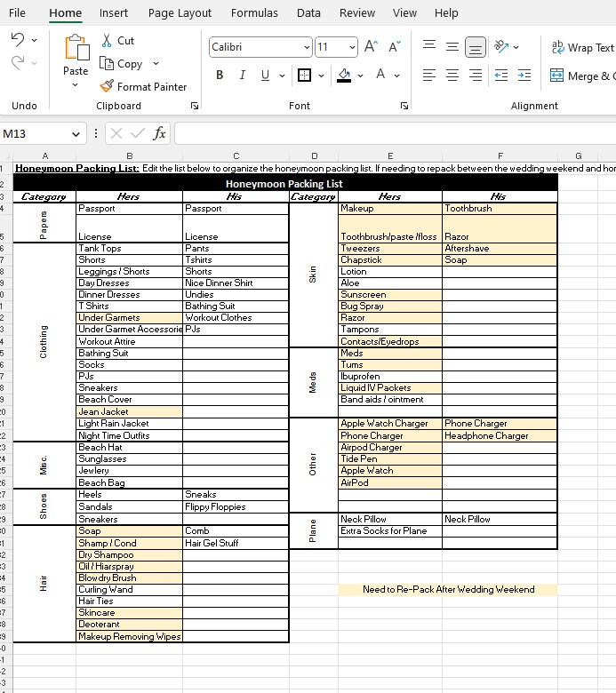Click inside the formula bar field
Image resolution: width=616 pixels, height=693 pixels.
[x=396, y=133]
